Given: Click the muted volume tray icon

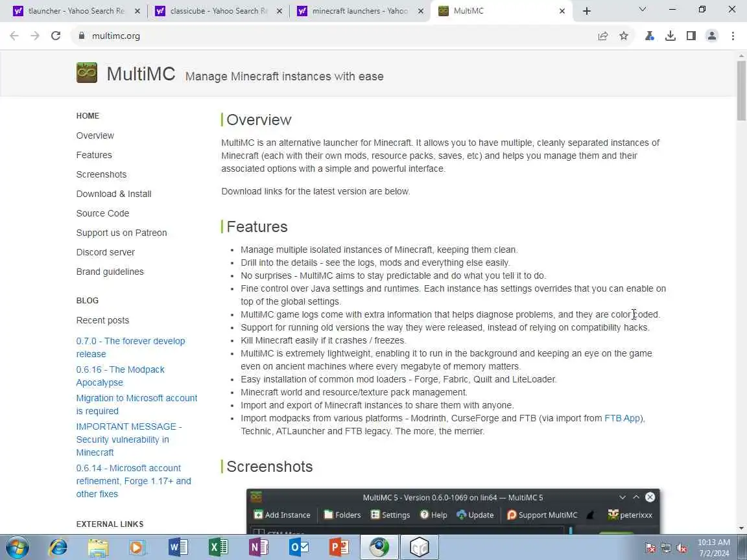Looking at the screenshot, I should 682,548.
